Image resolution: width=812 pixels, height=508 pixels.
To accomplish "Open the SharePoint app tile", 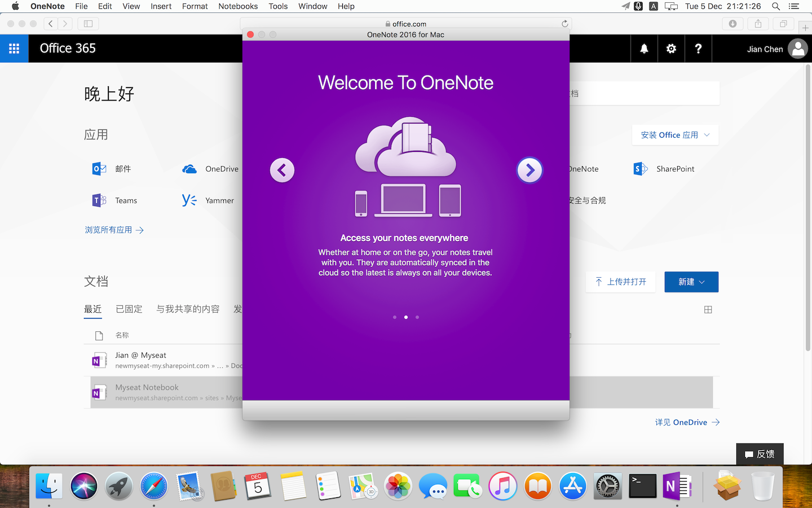I will [664, 169].
